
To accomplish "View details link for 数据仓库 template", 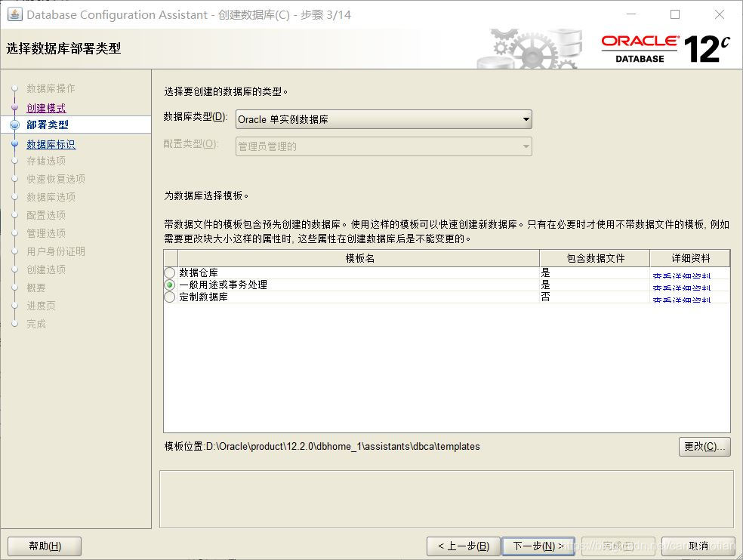I will (681, 275).
